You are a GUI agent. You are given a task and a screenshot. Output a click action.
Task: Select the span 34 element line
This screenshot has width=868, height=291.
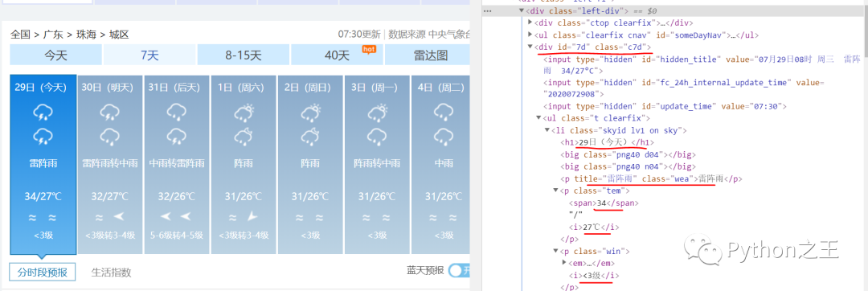click(604, 203)
